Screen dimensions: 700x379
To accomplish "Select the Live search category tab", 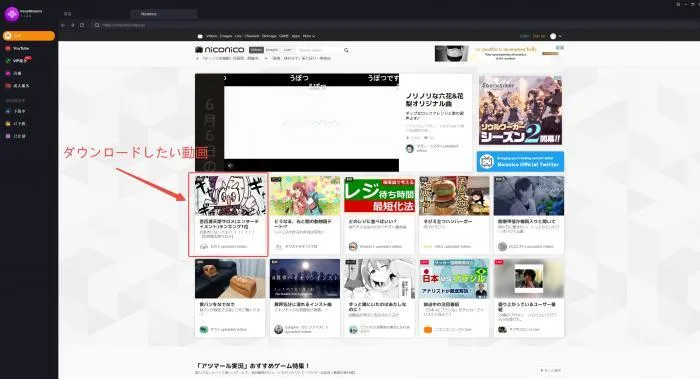I will [x=287, y=50].
